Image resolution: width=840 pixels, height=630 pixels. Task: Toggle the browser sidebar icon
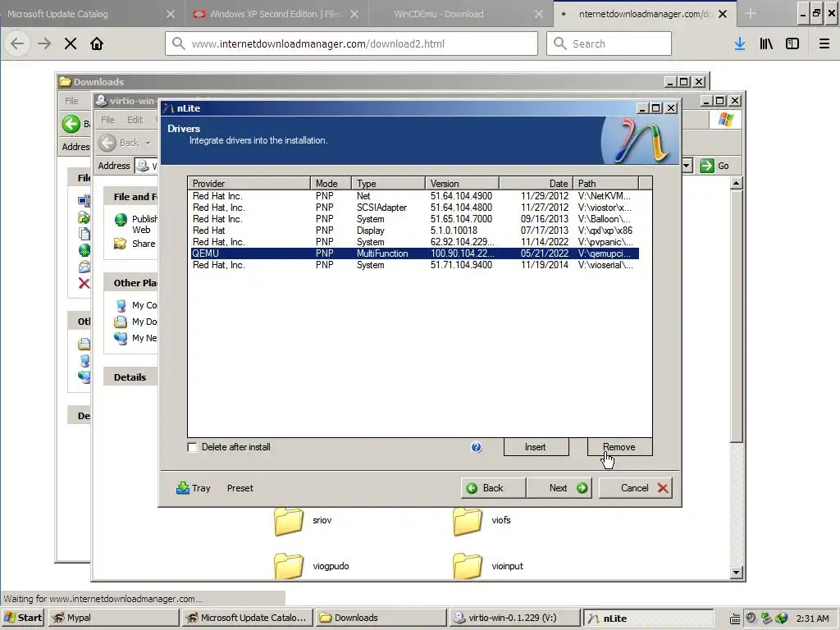(x=792, y=43)
